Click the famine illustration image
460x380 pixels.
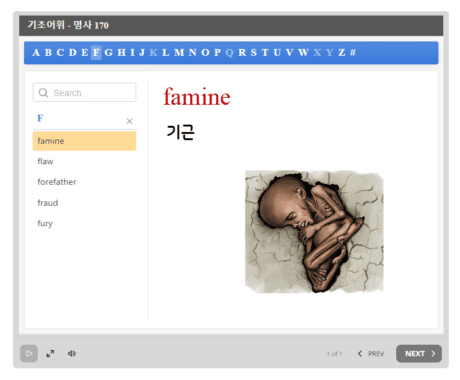pos(314,232)
